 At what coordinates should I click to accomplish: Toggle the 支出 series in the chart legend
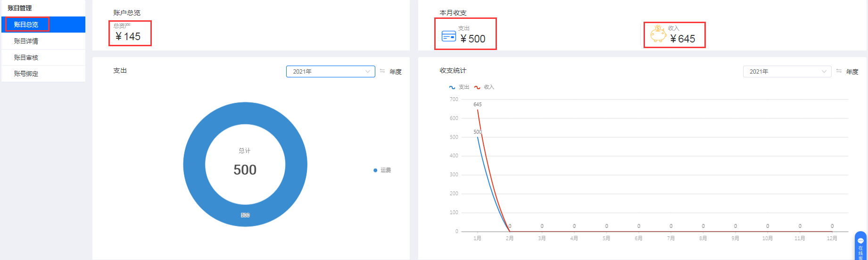pyautogui.click(x=459, y=87)
